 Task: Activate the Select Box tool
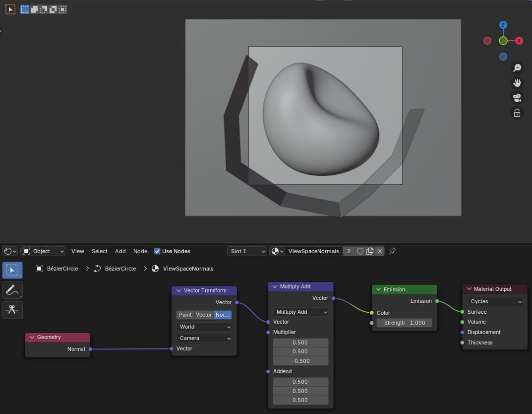[x=12, y=270]
